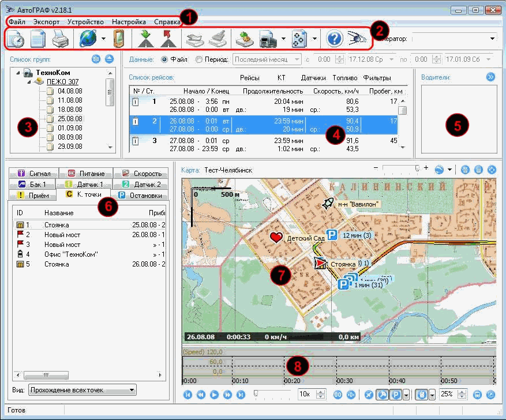506x420 pixels.
Task: Open the Вид dropdown Прохождение всех точек
Action: [82, 390]
